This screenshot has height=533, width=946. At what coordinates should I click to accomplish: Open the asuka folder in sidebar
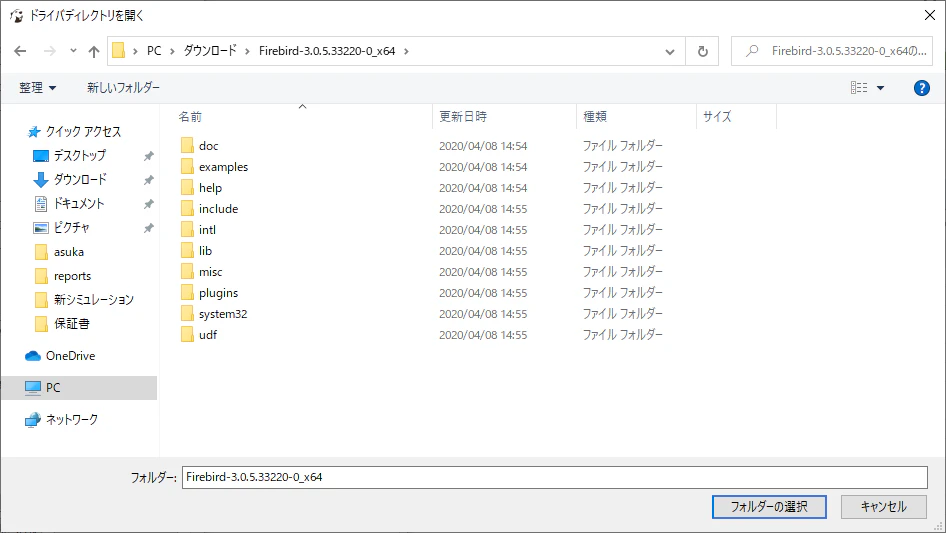(x=69, y=252)
